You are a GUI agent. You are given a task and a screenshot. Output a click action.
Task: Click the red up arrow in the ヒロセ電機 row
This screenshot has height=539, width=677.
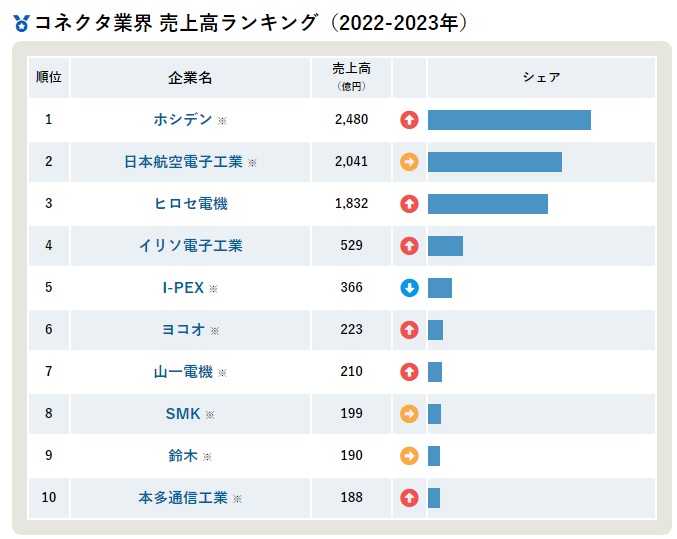(409, 204)
